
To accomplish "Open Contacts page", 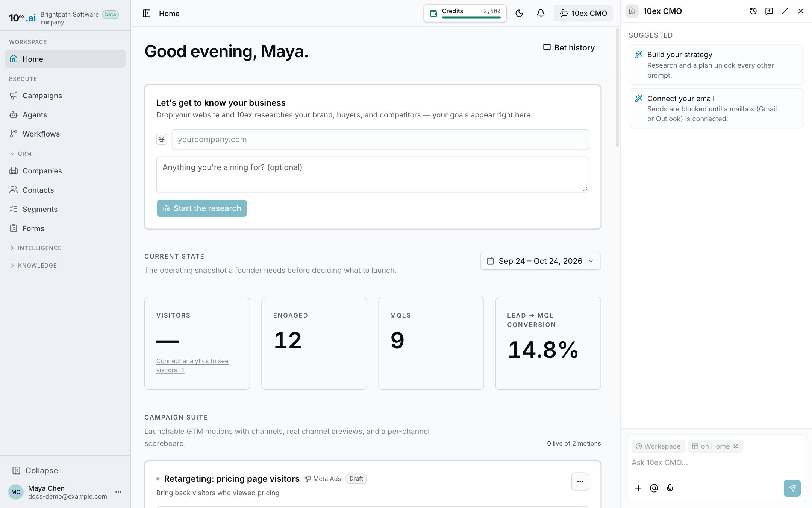I will point(65,190).
